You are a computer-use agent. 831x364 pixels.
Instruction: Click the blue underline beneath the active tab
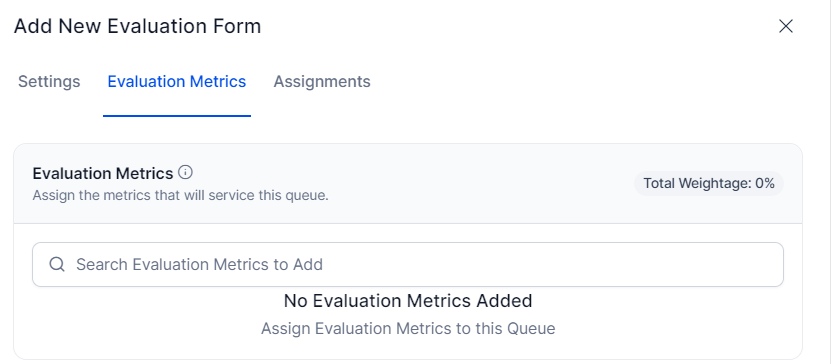pyautogui.click(x=176, y=116)
